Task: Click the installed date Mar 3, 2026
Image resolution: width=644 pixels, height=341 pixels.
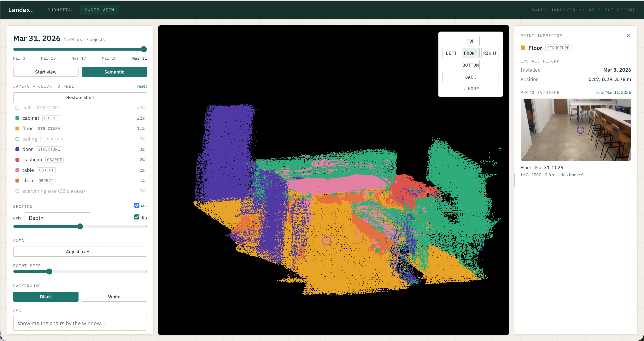Action: point(617,70)
